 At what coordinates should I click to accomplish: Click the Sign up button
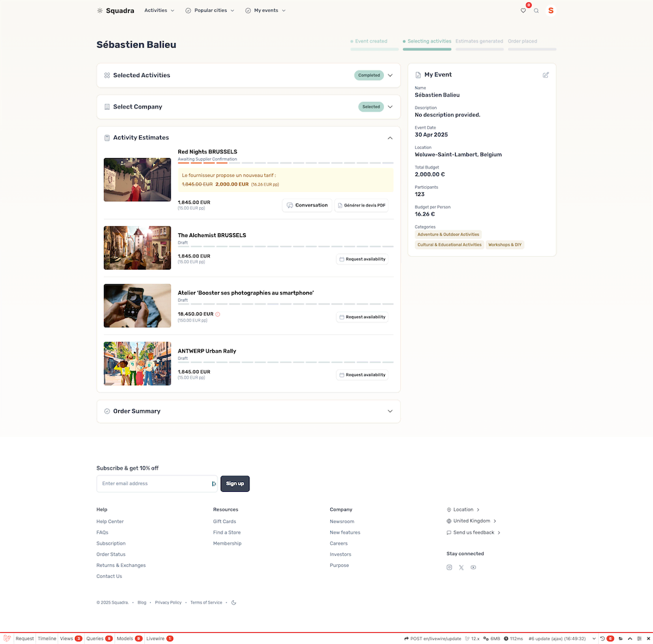point(234,483)
